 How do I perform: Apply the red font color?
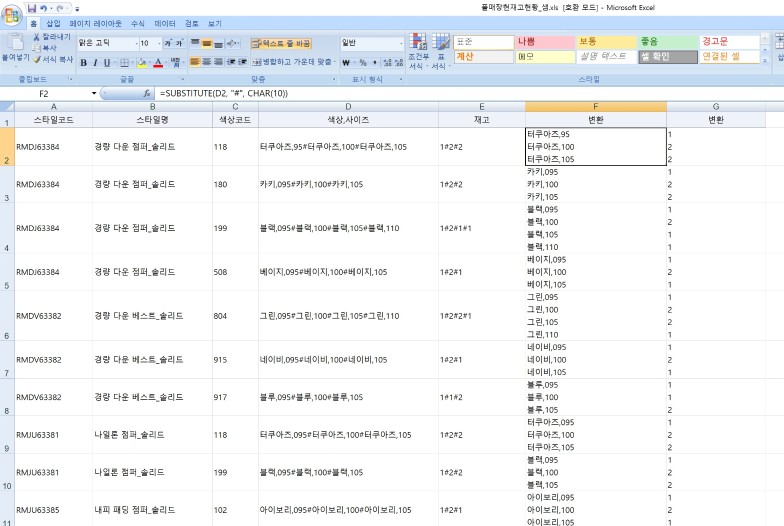click(158, 62)
